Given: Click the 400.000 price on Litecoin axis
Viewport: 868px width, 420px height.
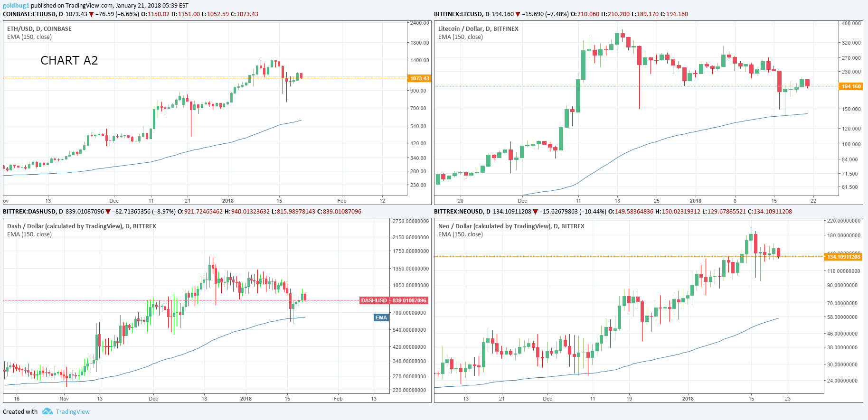Looking at the screenshot, I should [851, 23].
